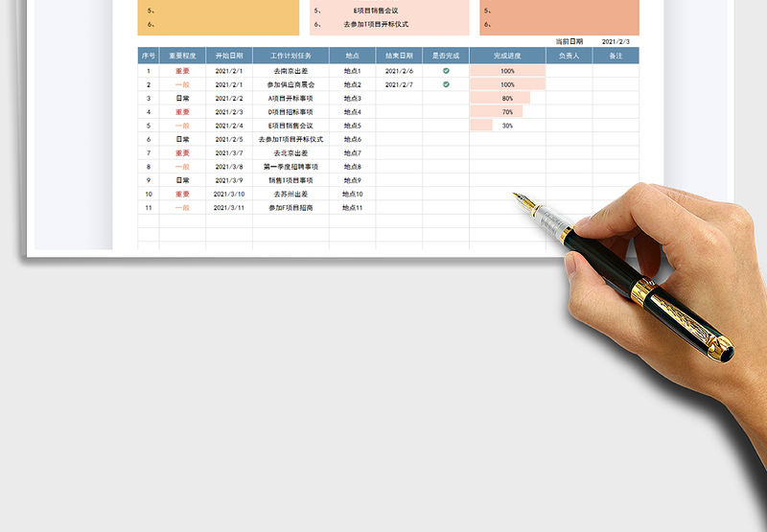Select the start date 2021/3/11 cell

pos(229,208)
